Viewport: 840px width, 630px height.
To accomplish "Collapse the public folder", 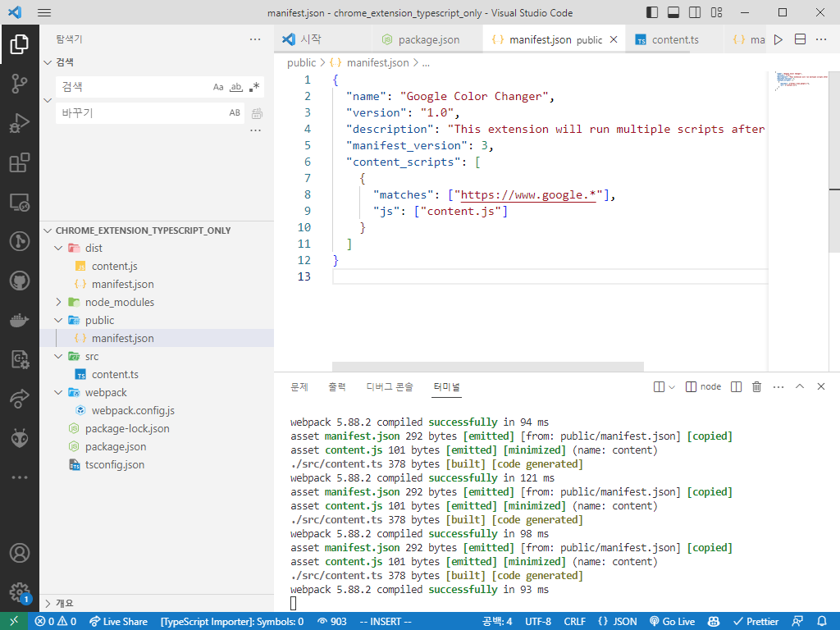I will click(x=58, y=321).
